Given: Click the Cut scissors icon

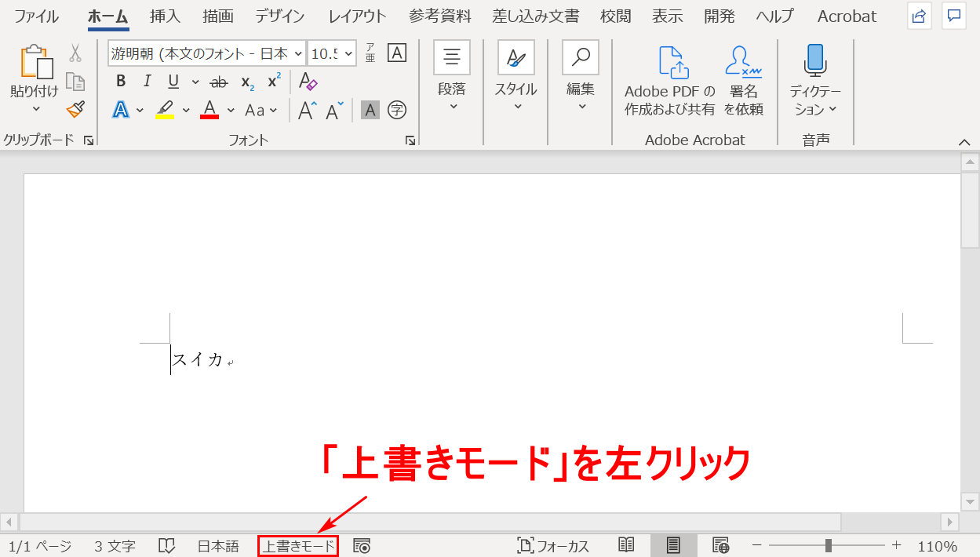Looking at the screenshot, I should click(75, 53).
